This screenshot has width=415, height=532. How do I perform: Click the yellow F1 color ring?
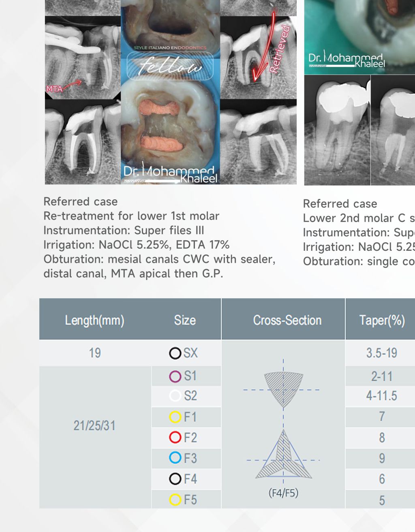click(175, 417)
